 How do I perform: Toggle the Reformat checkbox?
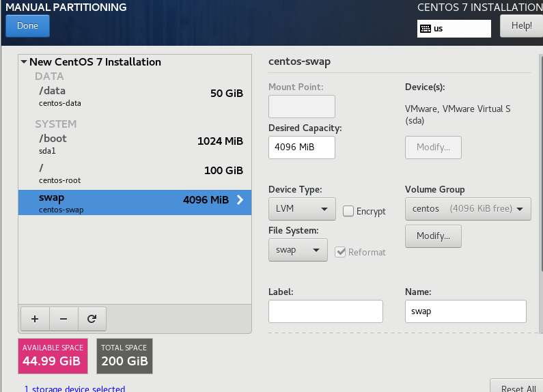(340, 252)
